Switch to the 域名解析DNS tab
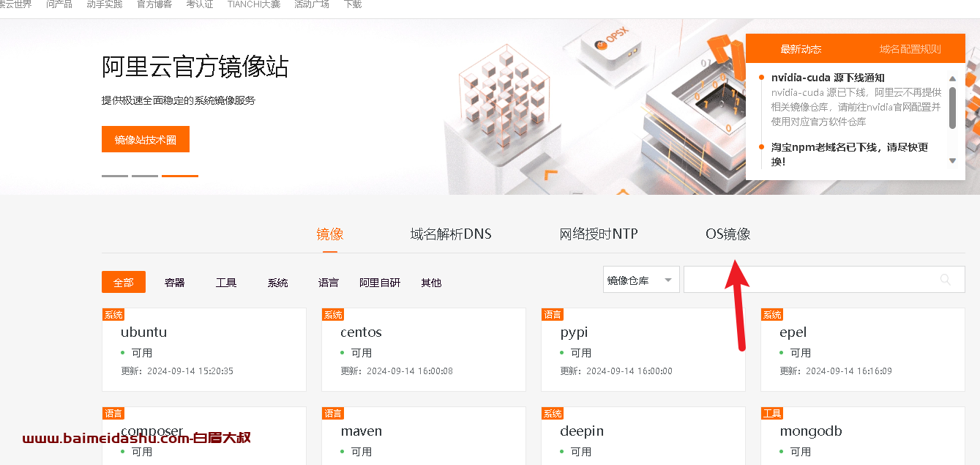Image resolution: width=980 pixels, height=465 pixels. click(x=451, y=234)
